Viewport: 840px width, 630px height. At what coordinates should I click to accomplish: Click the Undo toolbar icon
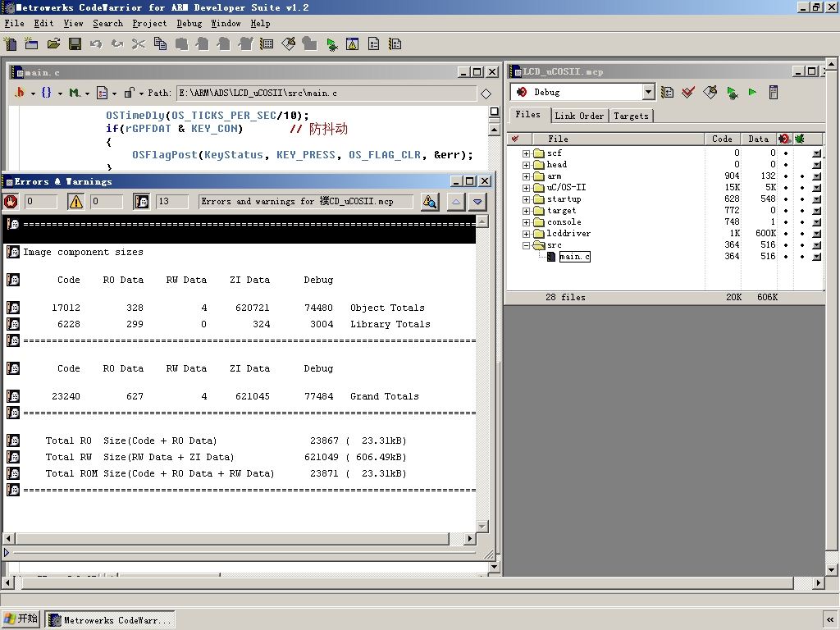[96, 44]
